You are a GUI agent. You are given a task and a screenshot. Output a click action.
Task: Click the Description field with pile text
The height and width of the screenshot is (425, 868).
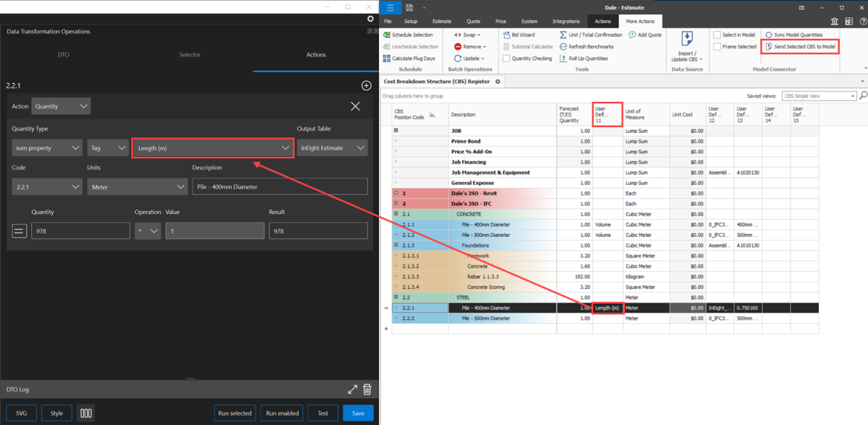(279, 186)
